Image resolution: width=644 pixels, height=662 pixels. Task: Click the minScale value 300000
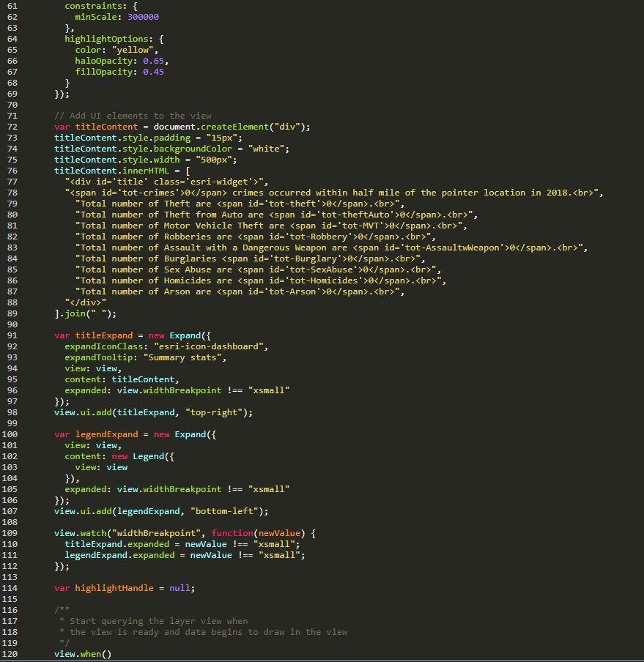coord(143,17)
